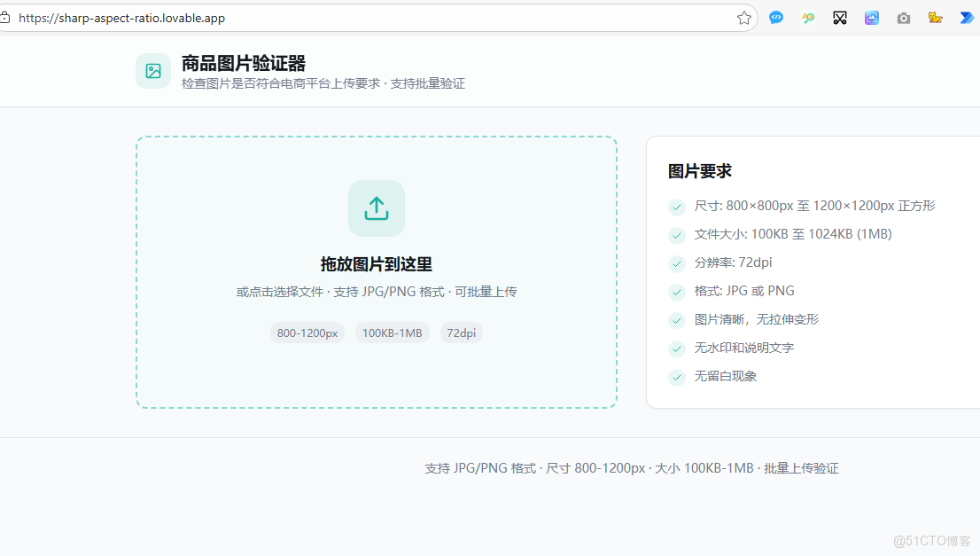Click the blue code chat bubble extension icon
980x556 pixels.
[775, 17]
